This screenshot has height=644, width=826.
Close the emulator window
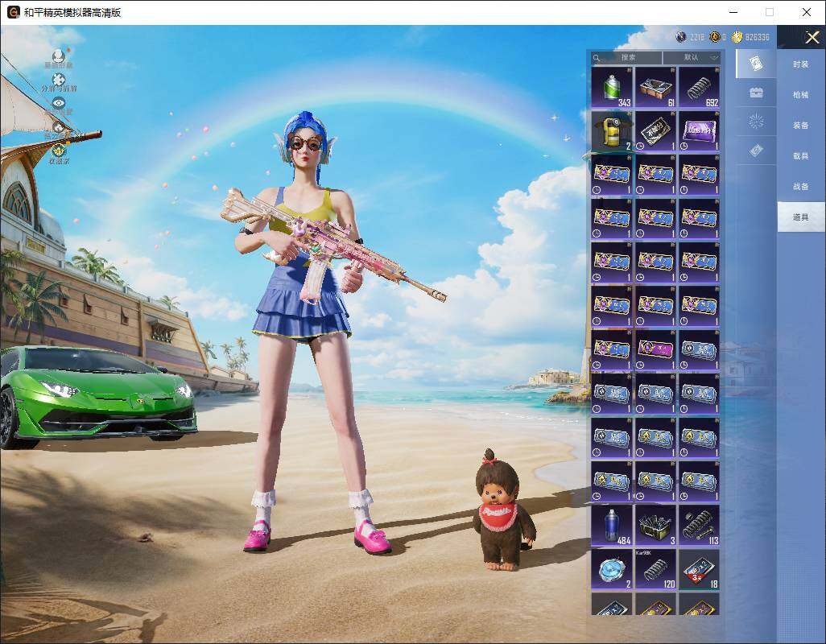click(807, 12)
